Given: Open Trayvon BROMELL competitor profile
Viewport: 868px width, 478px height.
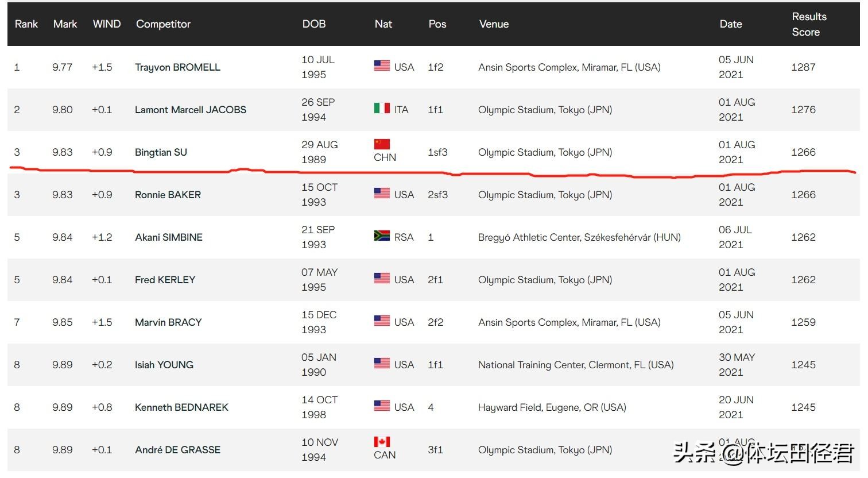Looking at the screenshot, I should tap(177, 67).
